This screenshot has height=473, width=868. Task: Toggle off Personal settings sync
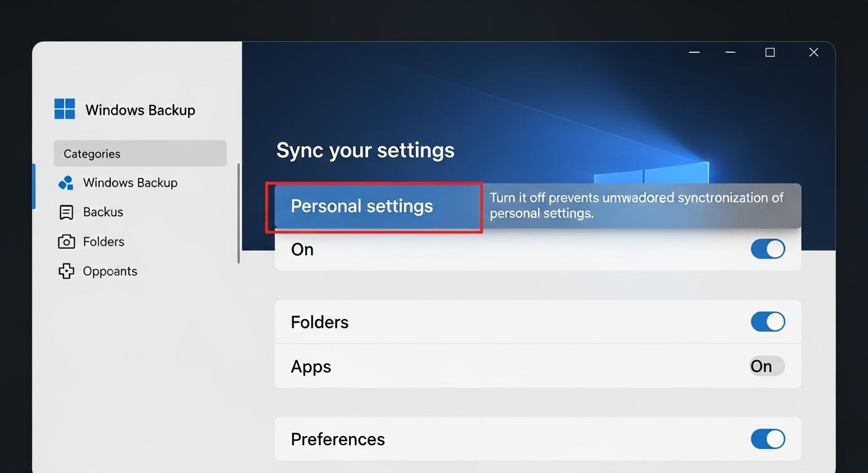pos(768,249)
